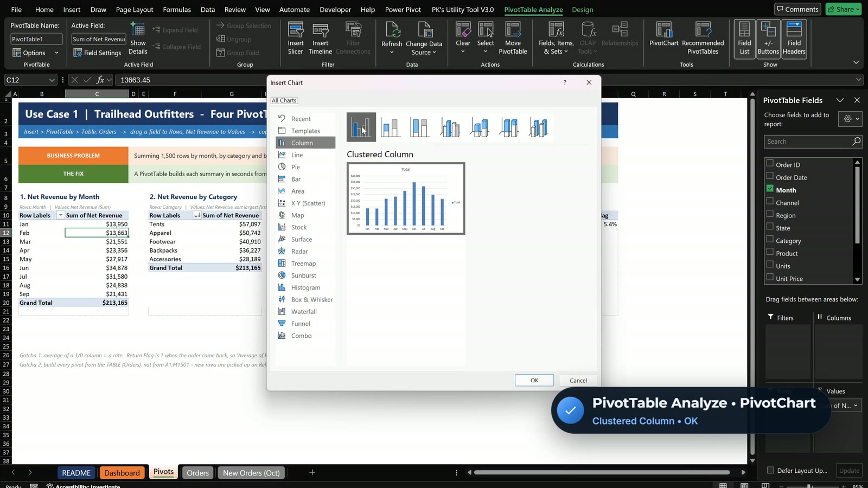Click the Comments button
868x488 pixels.
coord(797,9)
